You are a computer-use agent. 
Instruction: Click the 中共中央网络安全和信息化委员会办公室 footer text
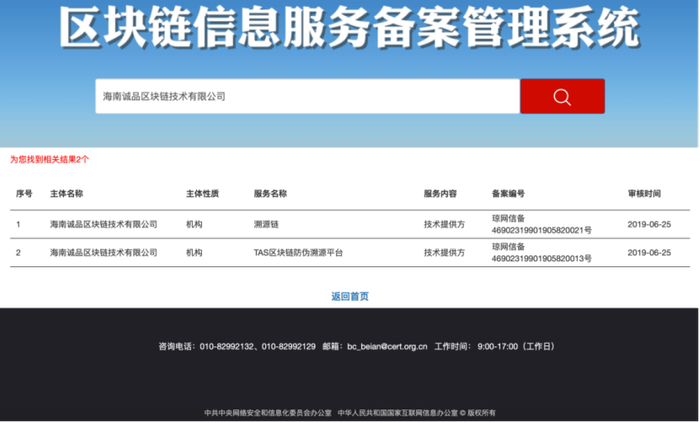(x=268, y=413)
